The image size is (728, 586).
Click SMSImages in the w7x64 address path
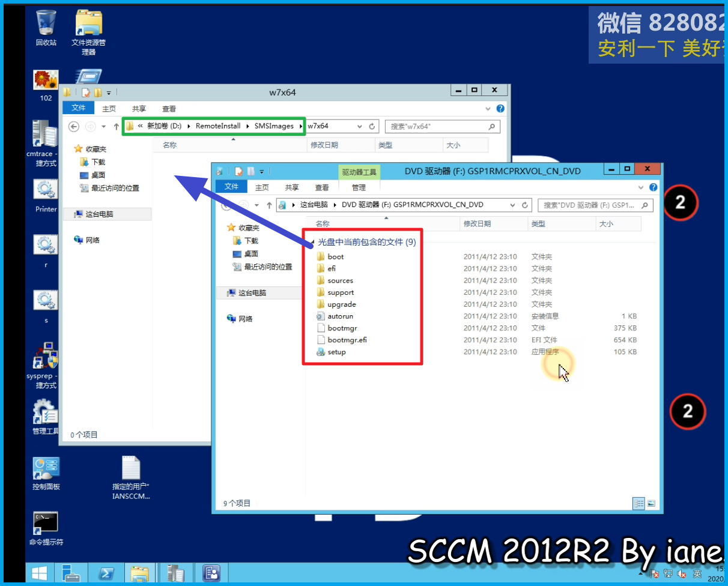click(274, 126)
